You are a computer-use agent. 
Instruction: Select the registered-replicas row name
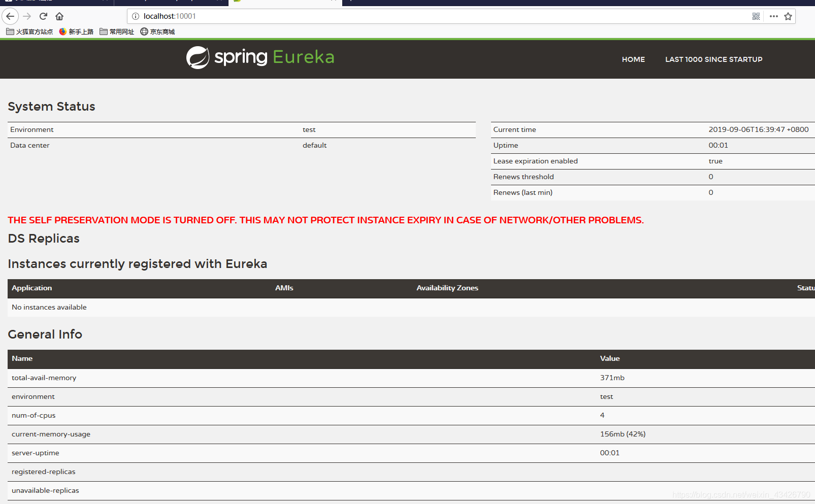tap(43, 472)
